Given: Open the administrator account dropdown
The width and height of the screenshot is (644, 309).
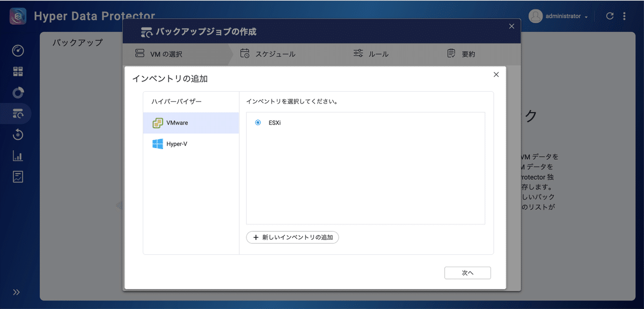Looking at the screenshot, I should click(x=567, y=16).
